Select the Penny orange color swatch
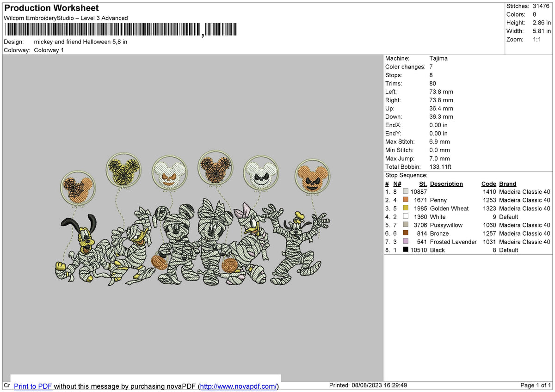555x392 pixels. pyautogui.click(x=406, y=200)
